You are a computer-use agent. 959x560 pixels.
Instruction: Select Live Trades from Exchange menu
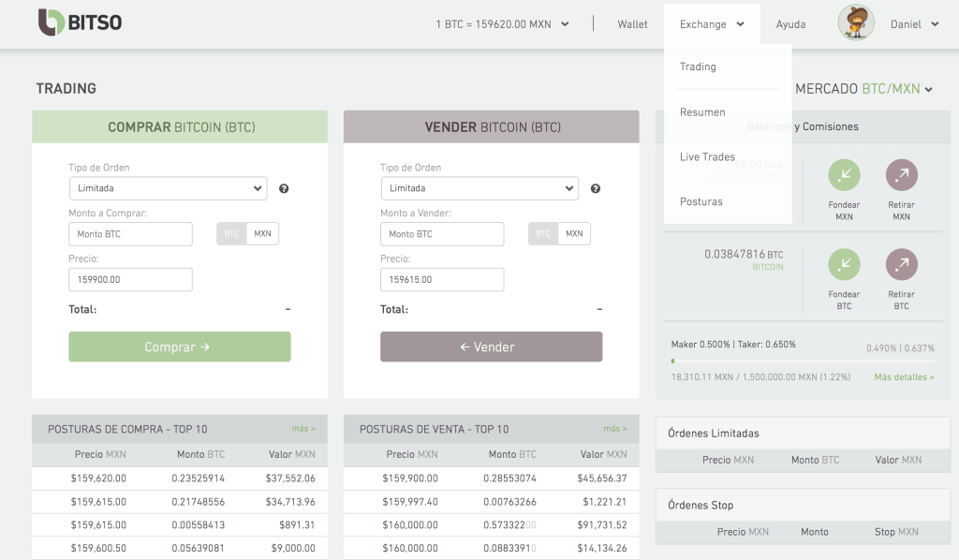707,156
